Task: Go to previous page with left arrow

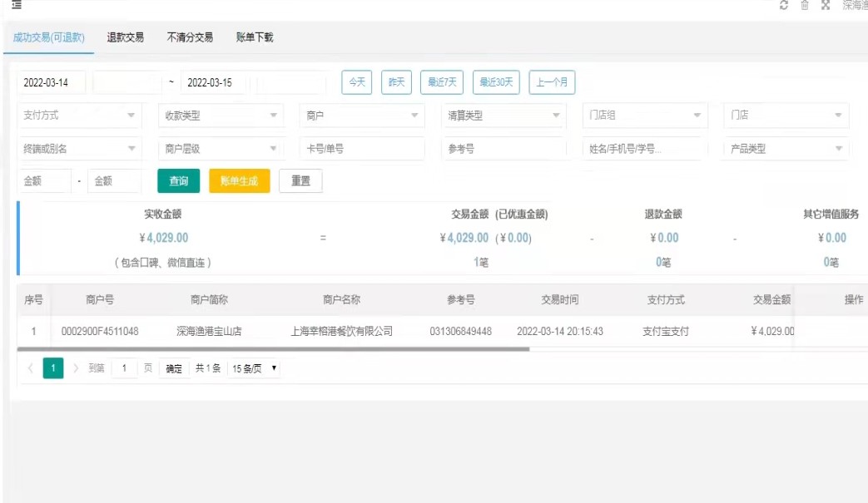Action: coord(31,368)
